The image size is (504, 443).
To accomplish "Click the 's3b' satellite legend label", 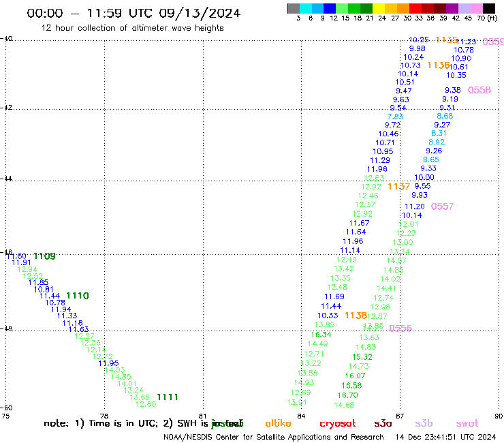I will [424, 423].
